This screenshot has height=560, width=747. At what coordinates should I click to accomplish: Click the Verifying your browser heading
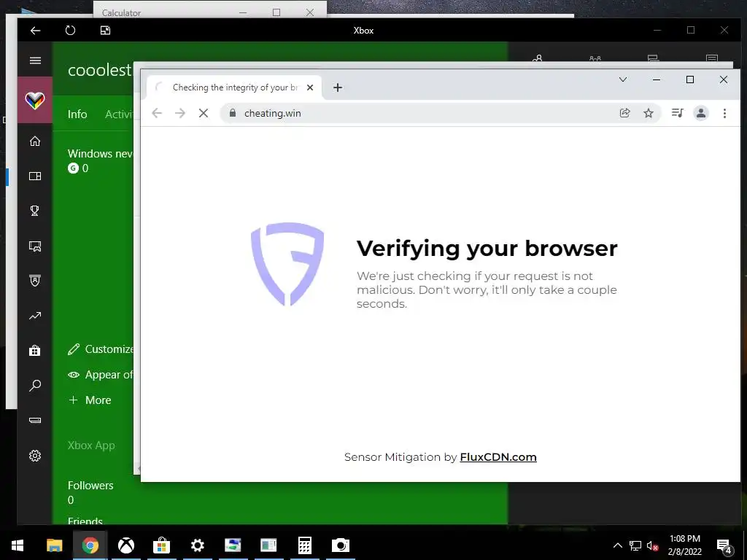point(487,249)
